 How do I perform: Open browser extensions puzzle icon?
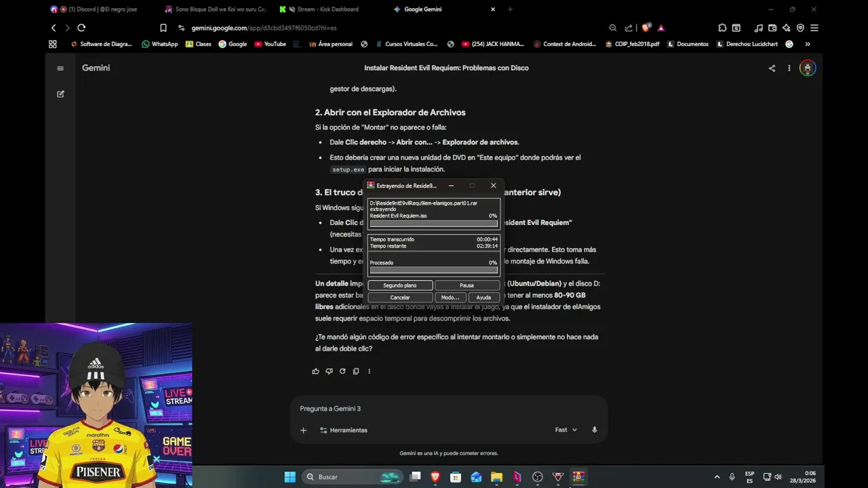click(722, 28)
